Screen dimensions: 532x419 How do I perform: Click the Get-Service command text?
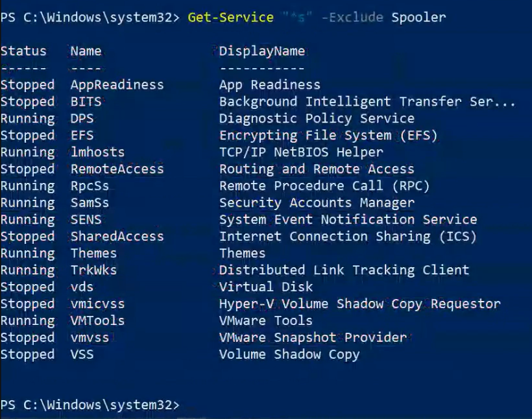coord(230,17)
